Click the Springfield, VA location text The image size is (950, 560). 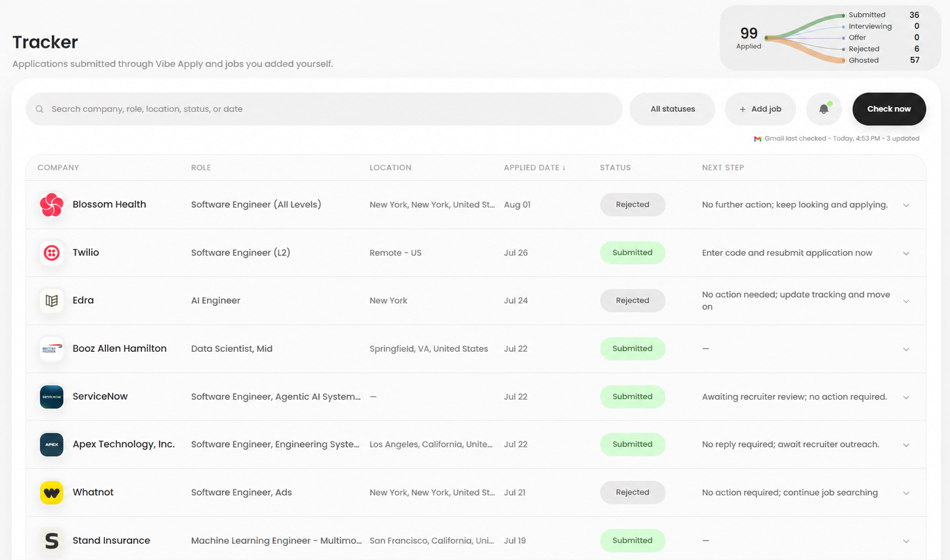429,349
